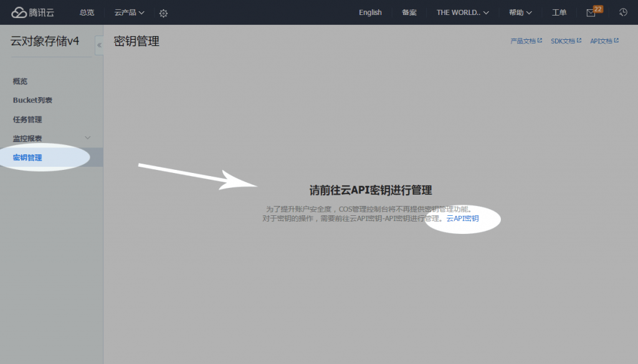Image resolution: width=638 pixels, height=364 pixels.
Task: Go to 总览 in the top navigation
Action: pos(87,12)
